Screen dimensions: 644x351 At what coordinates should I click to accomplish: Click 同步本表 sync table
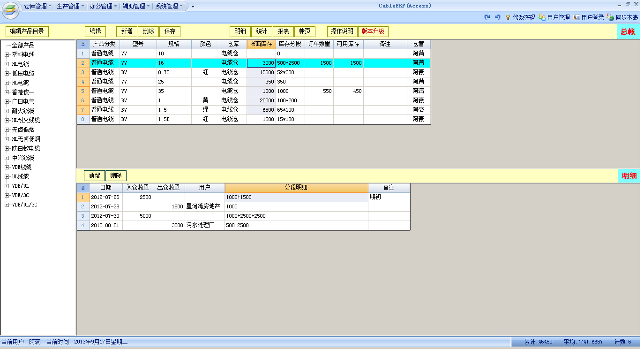[622, 17]
